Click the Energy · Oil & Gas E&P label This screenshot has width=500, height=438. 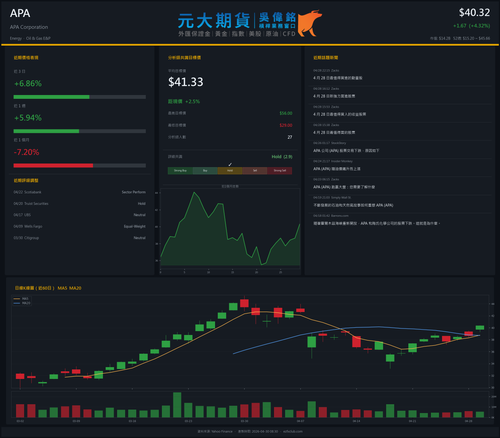point(30,38)
